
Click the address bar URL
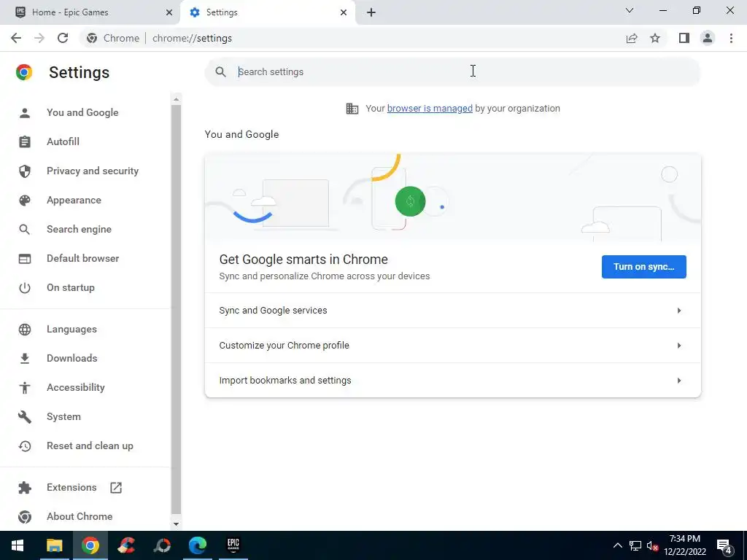pos(192,38)
